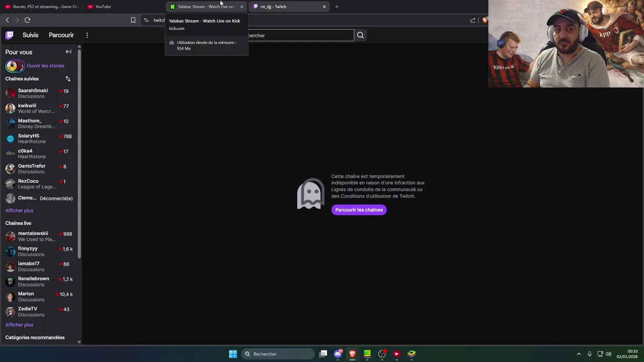Bookmark this page using the bookmark icon
644x362 pixels.
tap(133, 20)
